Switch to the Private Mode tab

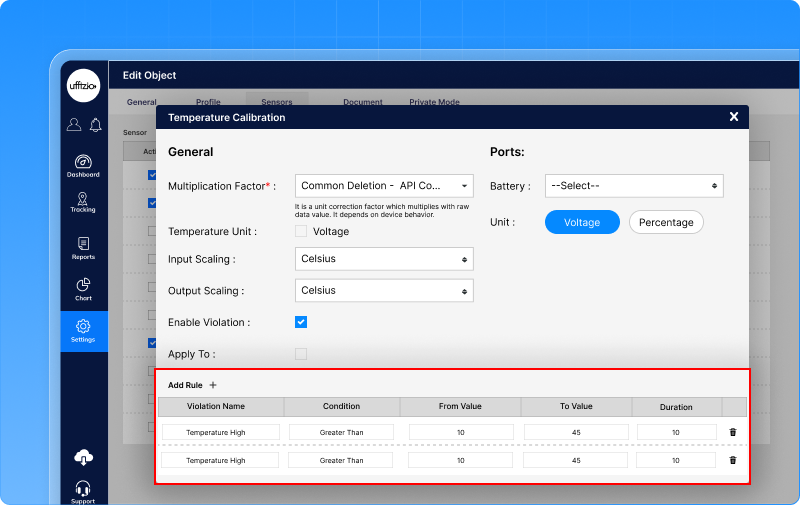coord(434,102)
